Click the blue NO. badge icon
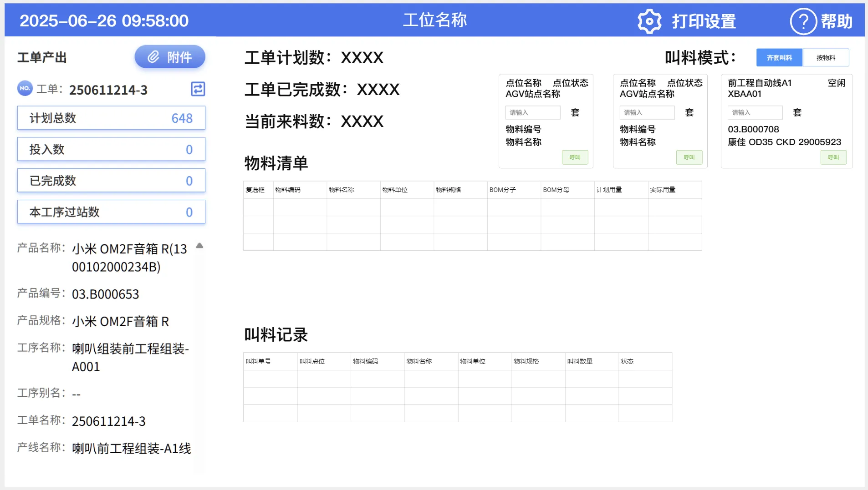This screenshot has height=490, width=868. pyautogui.click(x=25, y=88)
